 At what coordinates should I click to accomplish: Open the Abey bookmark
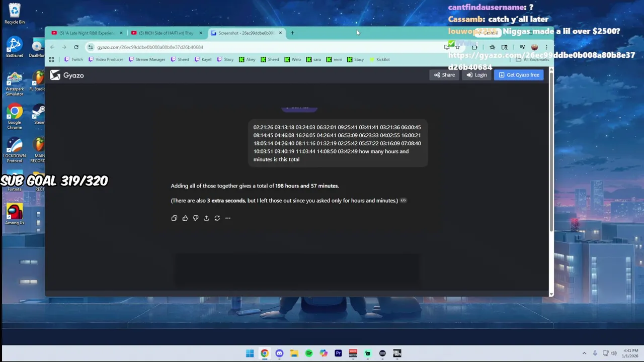click(247, 59)
